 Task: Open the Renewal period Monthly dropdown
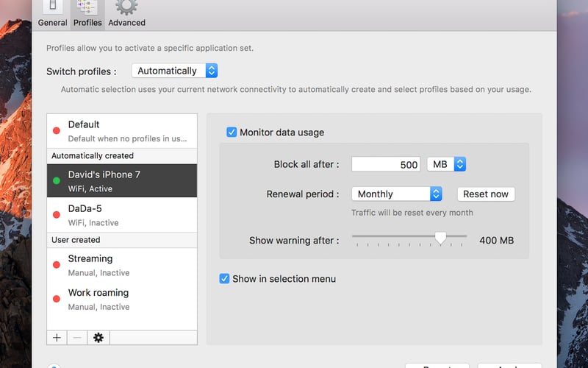[397, 194]
